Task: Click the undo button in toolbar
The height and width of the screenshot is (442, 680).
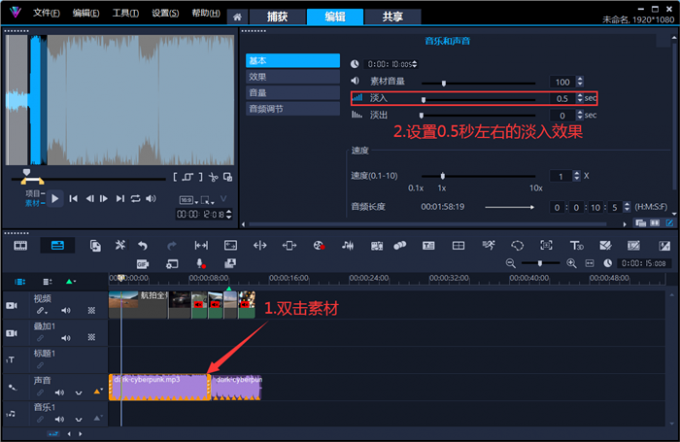Action: point(143,246)
